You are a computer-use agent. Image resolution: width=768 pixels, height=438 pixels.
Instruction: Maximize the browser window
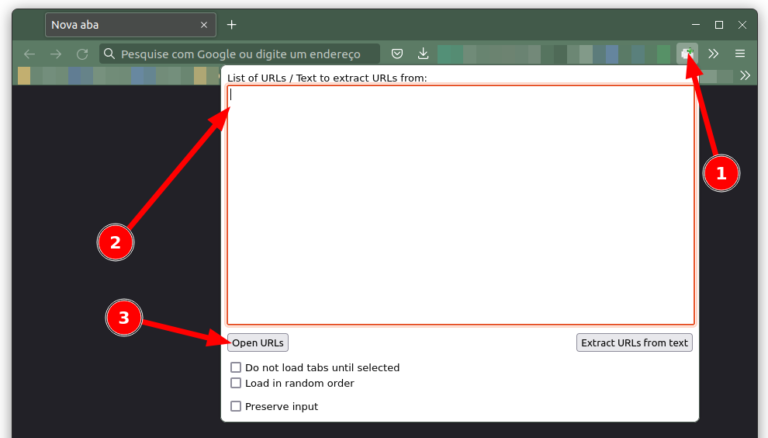(x=718, y=24)
